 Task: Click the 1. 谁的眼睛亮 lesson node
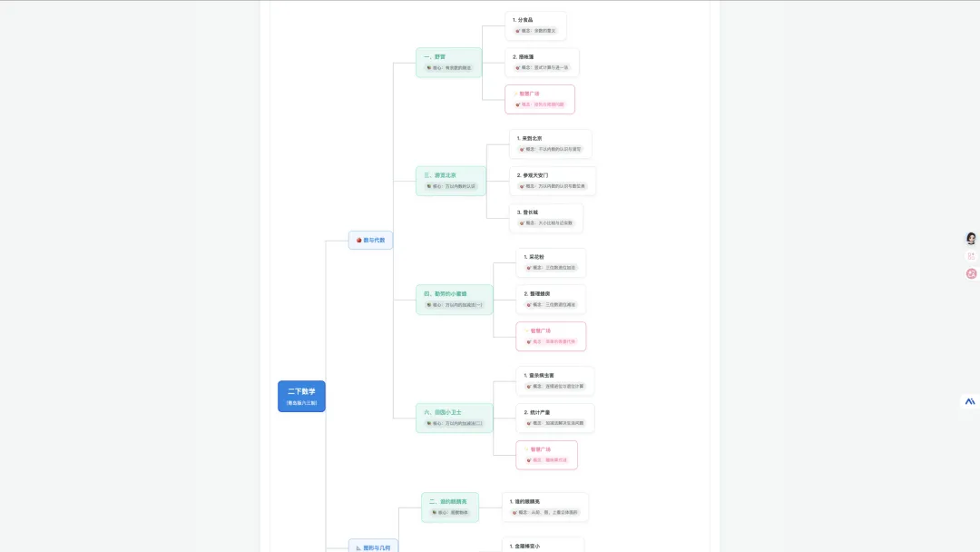(544, 507)
